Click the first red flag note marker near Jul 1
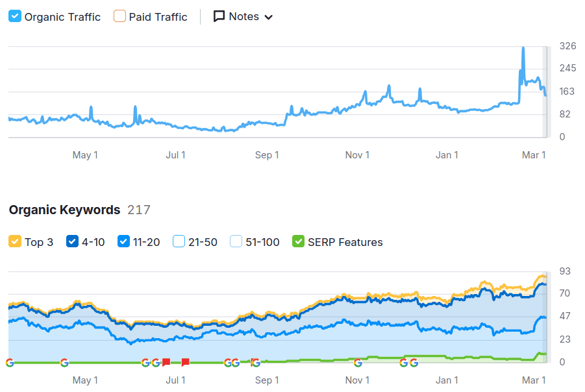This screenshot has width=585, height=392. pos(166,362)
